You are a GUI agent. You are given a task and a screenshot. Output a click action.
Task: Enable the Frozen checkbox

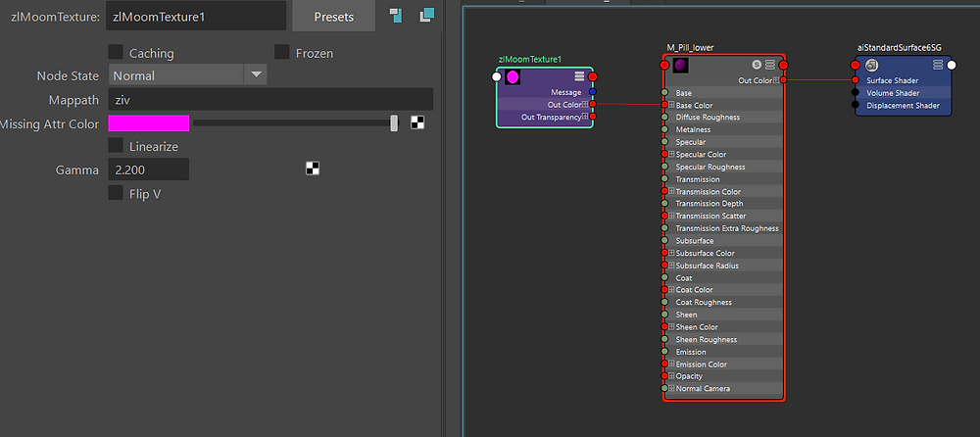click(282, 52)
